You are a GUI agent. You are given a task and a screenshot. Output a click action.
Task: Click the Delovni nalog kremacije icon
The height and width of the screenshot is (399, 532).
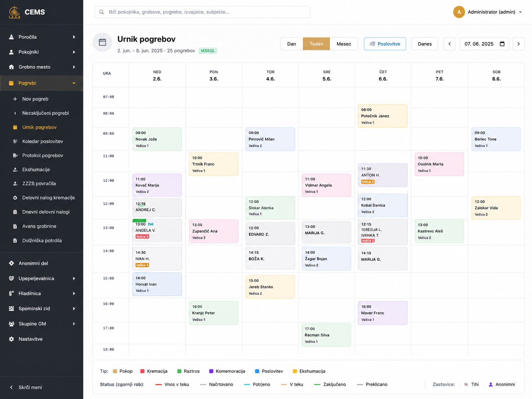[x=15, y=198]
